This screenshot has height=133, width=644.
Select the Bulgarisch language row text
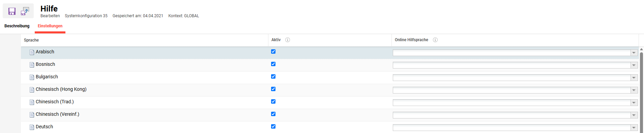coord(47,77)
